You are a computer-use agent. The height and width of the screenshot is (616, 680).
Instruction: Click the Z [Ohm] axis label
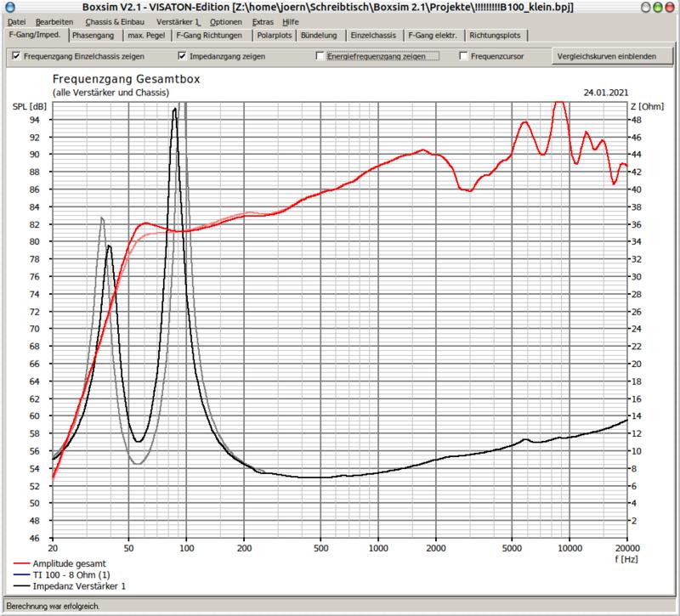click(x=648, y=107)
